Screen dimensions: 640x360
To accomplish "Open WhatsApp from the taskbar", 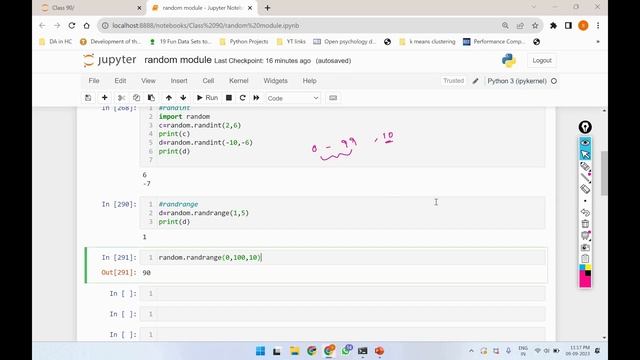I will click(347, 351).
